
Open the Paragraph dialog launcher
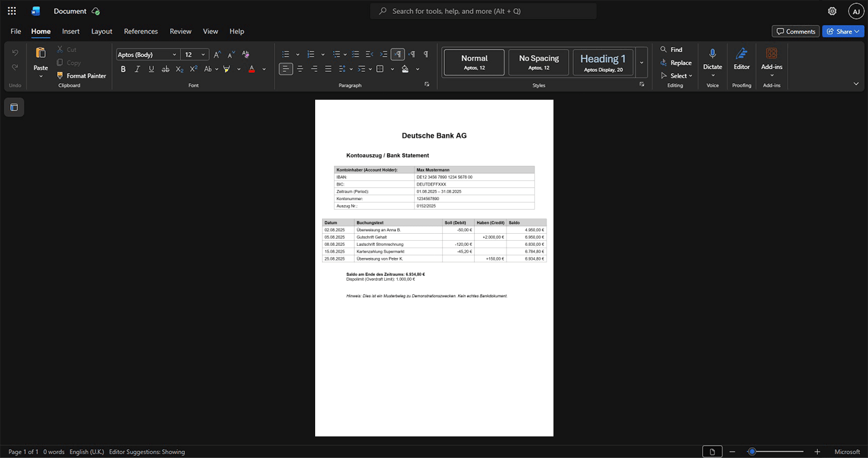tap(426, 84)
